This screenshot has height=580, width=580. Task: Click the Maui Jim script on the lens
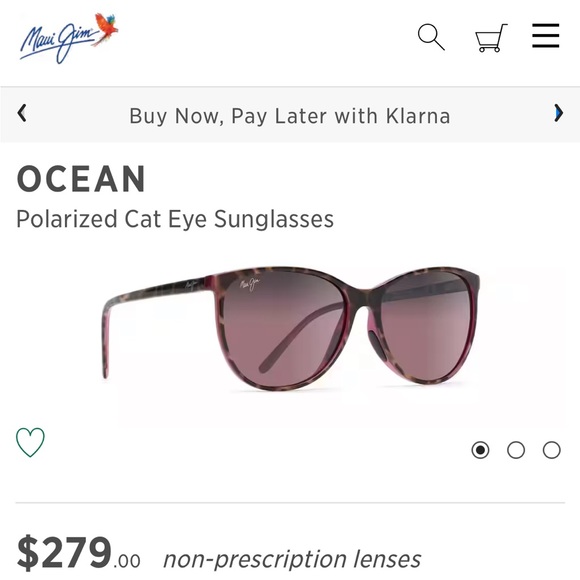(x=249, y=284)
